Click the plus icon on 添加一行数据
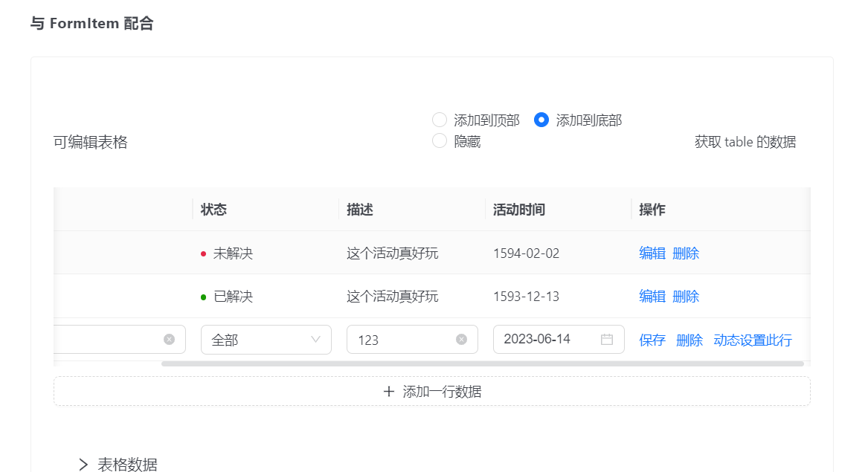868x472 pixels. [x=388, y=390]
